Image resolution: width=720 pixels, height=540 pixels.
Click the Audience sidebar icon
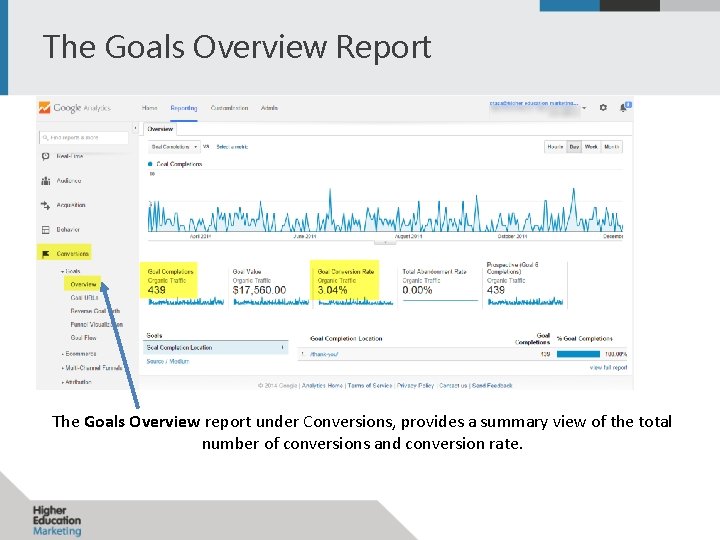(x=45, y=180)
